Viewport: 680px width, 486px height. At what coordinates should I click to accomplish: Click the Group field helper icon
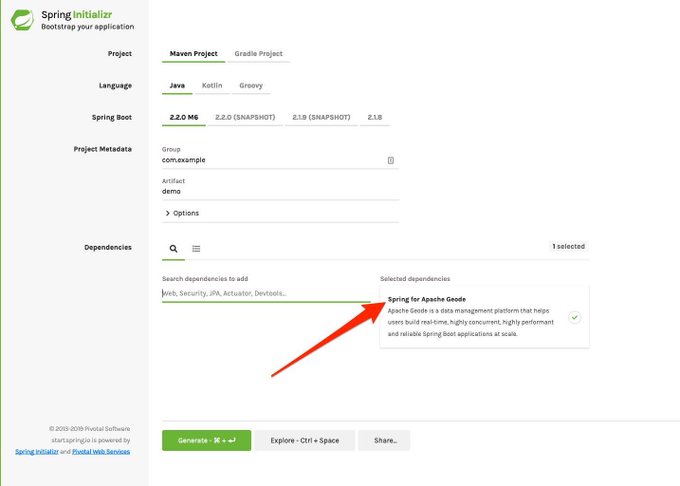pyautogui.click(x=391, y=160)
